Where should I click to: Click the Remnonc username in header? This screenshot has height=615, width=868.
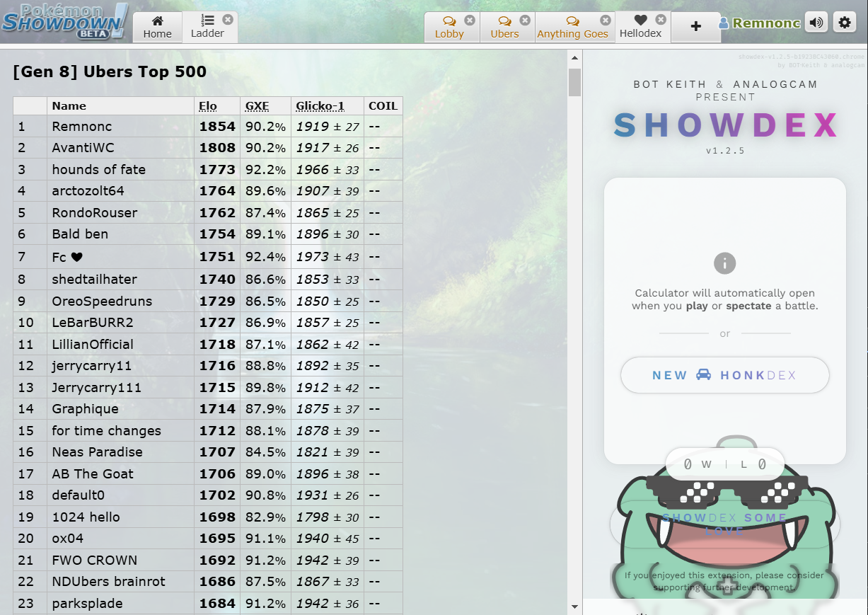(x=765, y=23)
